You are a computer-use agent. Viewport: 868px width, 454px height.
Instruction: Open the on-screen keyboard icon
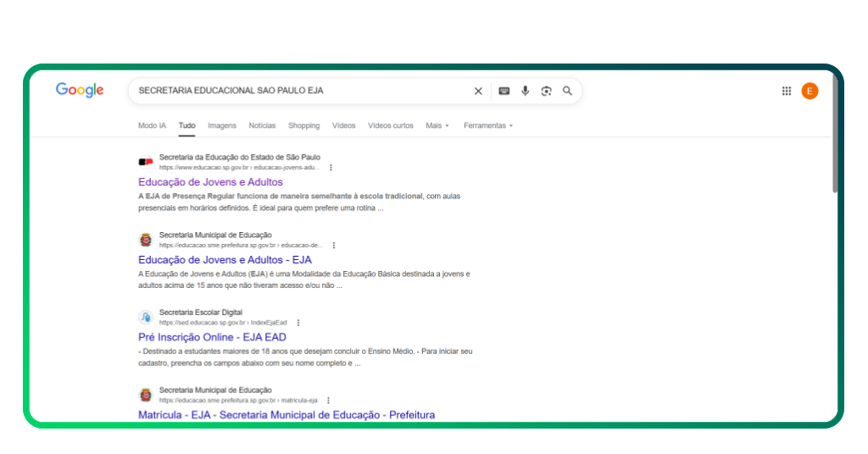(x=504, y=91)
